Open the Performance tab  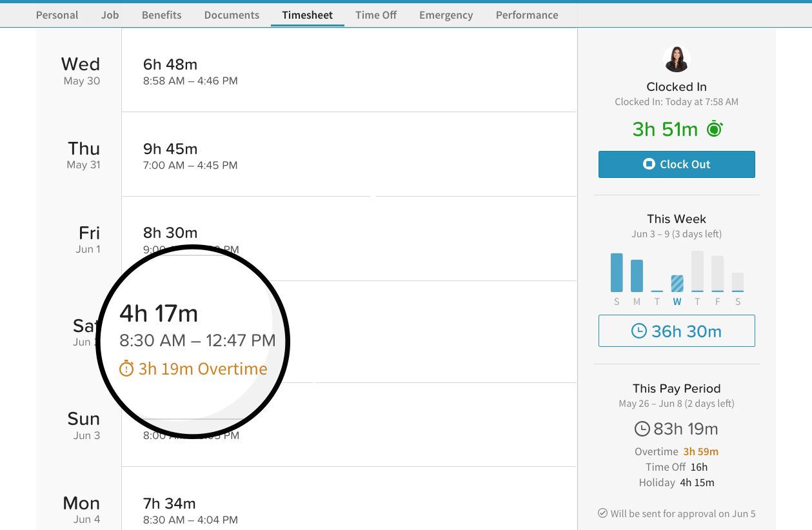coord(527,15)
